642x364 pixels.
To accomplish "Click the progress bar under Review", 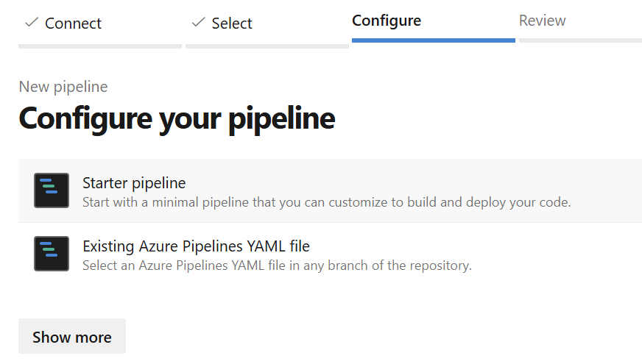I will [580, 40].
